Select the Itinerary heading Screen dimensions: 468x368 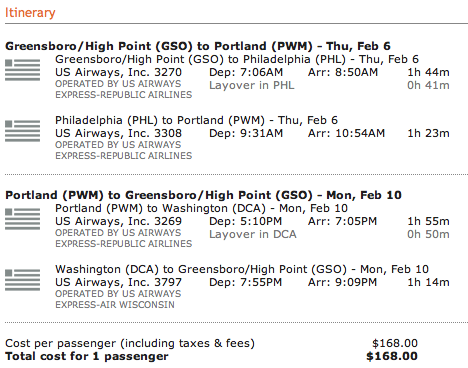pos(30,13)
